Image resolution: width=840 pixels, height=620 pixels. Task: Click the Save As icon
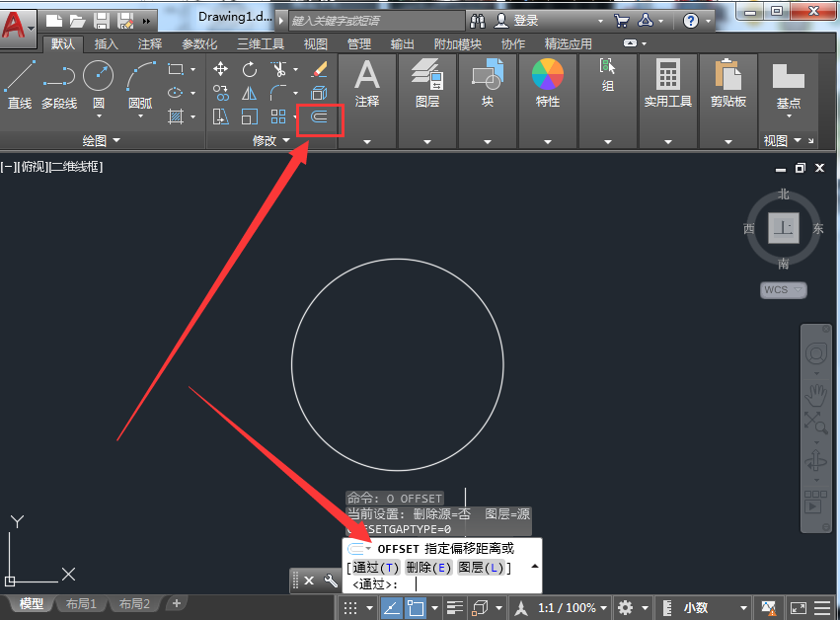point(125,21)
